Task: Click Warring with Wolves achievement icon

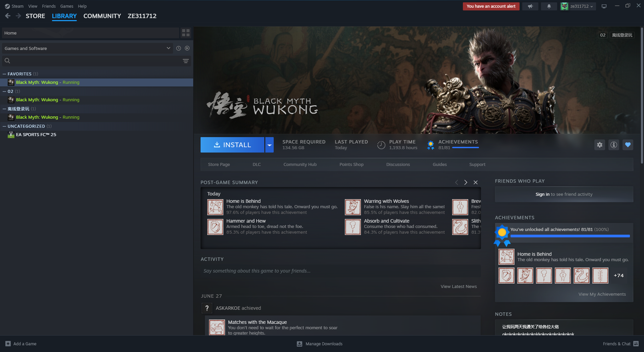Action: click(353, 207)
